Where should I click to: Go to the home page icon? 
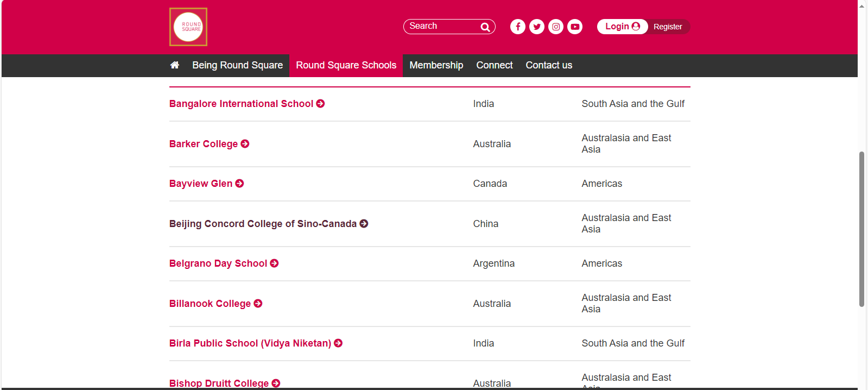174,65
